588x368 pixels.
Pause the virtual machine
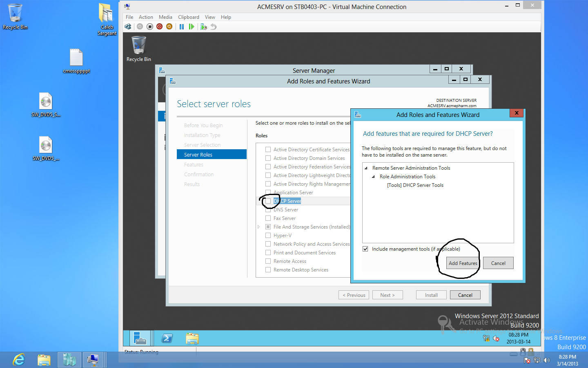182,27
